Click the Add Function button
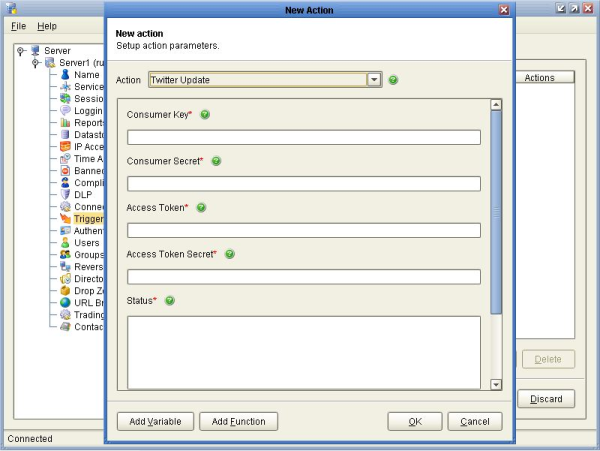 238,421
